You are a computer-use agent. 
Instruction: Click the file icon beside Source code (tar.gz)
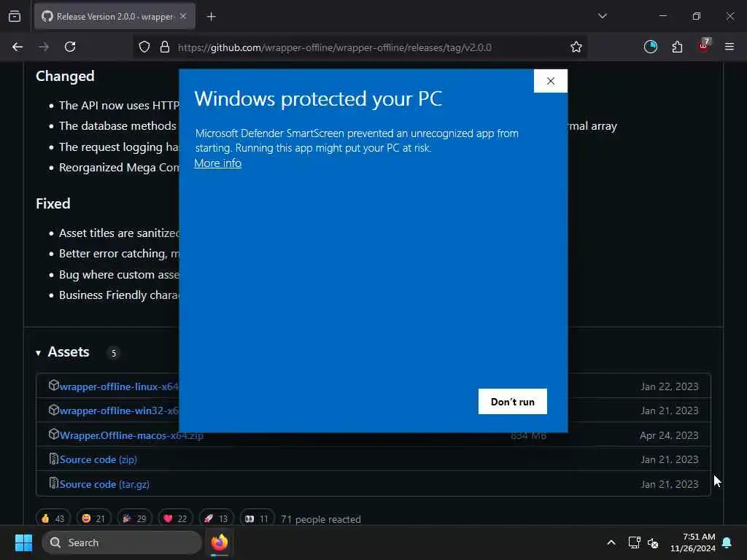click(x=54, y=483)
